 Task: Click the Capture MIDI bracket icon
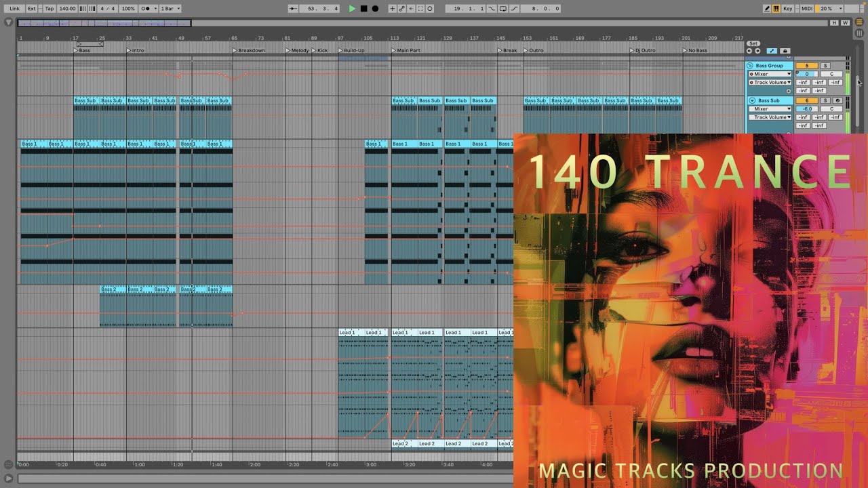coord(420,9)
